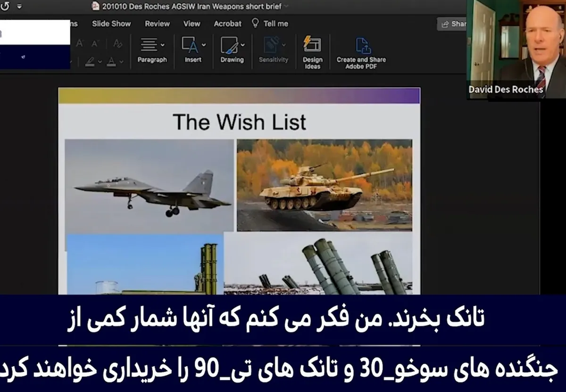The height and width of the screenshot is (392, 566).
Task: Click the decrease font size icon
Action: 95,44
